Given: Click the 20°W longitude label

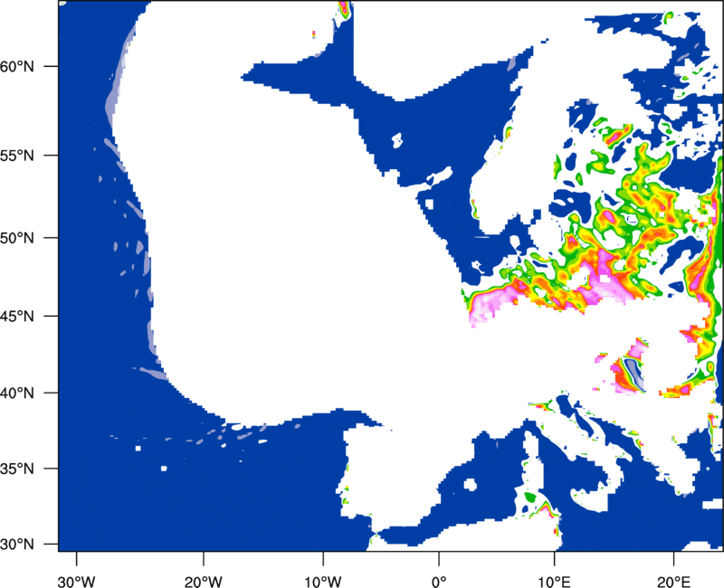Looking at the screenshot, I should (x=203, y=582).
